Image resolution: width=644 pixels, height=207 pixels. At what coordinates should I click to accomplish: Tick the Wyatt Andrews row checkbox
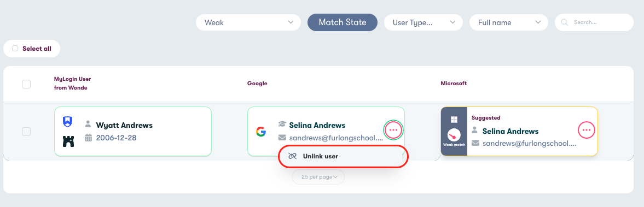click(26, 132)
